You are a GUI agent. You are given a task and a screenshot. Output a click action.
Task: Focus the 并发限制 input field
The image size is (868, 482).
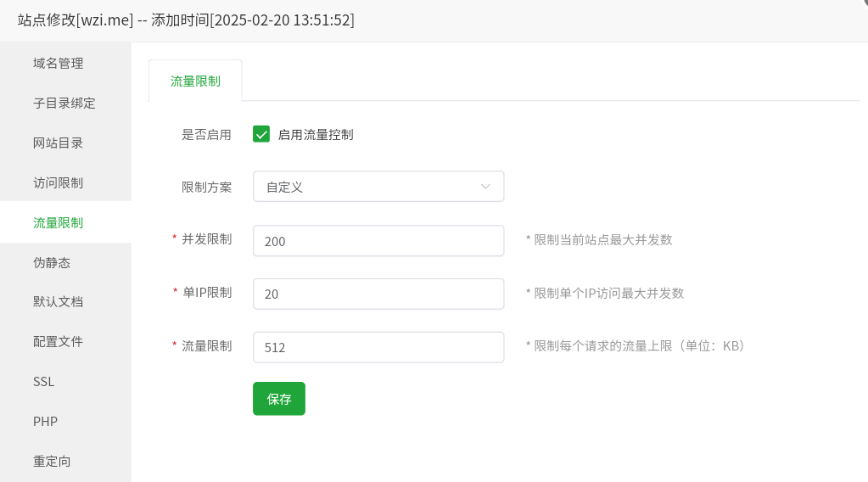tap(378, 241)
